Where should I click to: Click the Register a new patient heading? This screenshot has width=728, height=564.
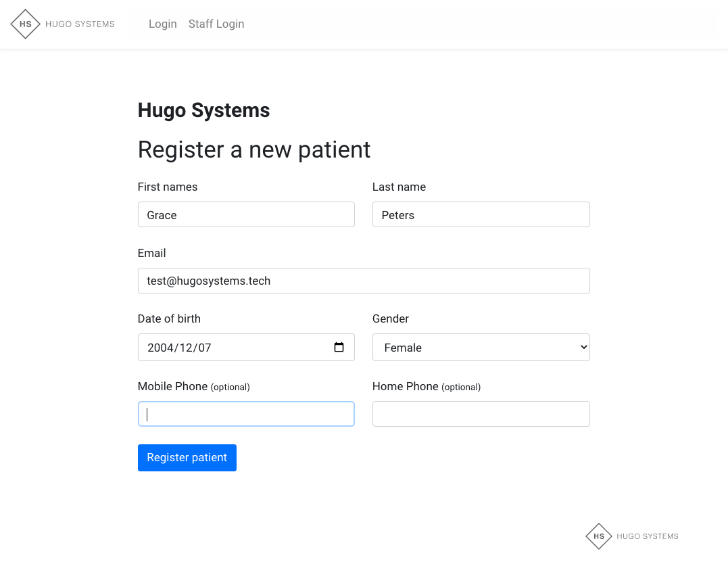pos(253,149)
